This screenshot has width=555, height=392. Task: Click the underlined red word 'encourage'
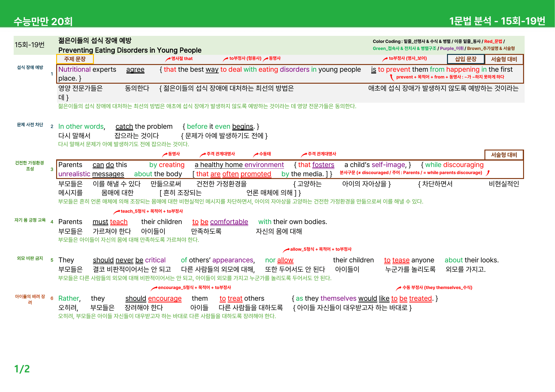point(165,299)
